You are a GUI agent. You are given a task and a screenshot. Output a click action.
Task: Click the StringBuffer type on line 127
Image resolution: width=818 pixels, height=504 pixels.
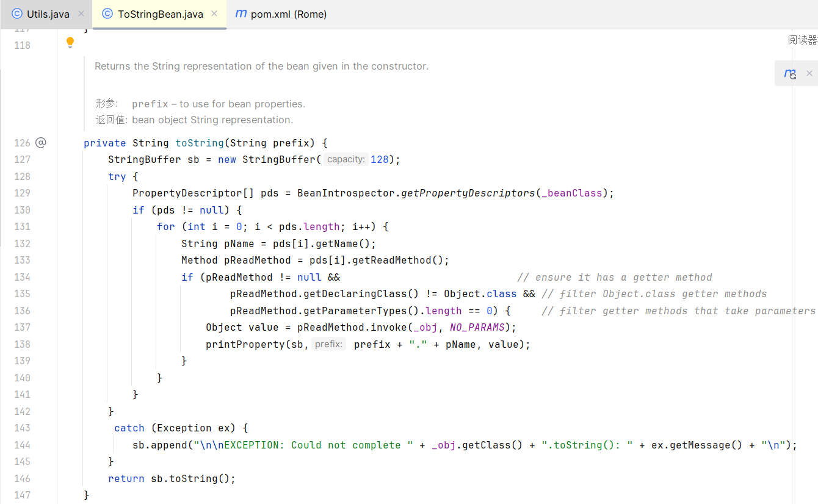coord(145,159)
